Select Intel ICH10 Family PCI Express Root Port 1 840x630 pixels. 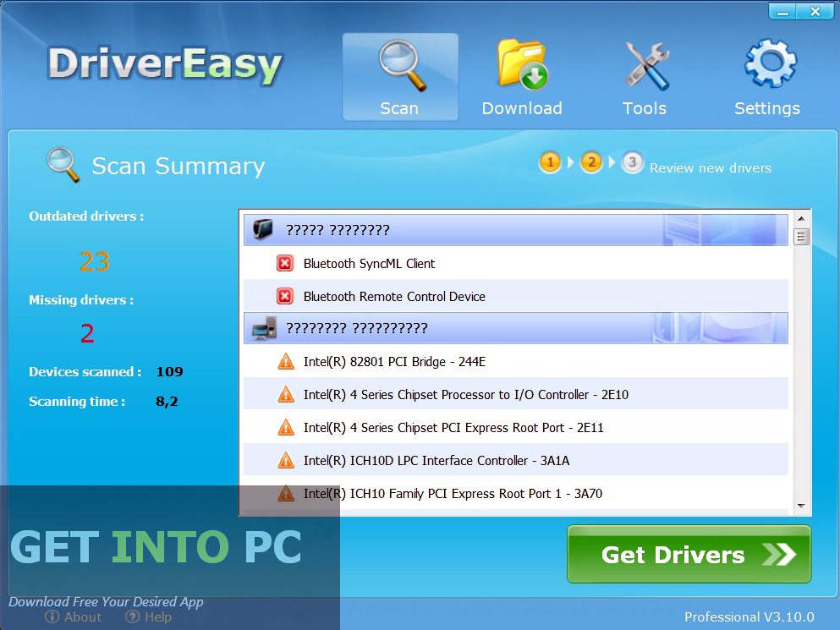(516, 493)
